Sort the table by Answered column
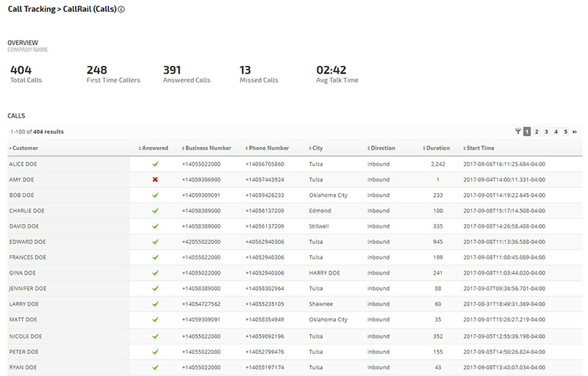The image size is (588, 376). [x=154, y=148]
